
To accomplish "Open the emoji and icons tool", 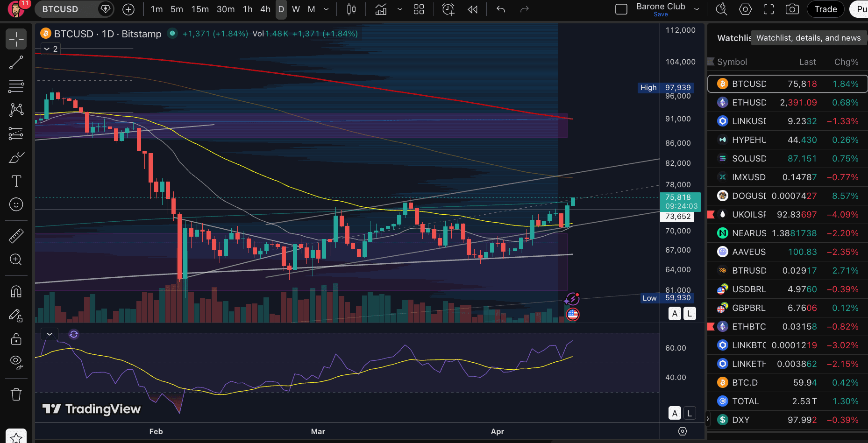I will [16, 204].
